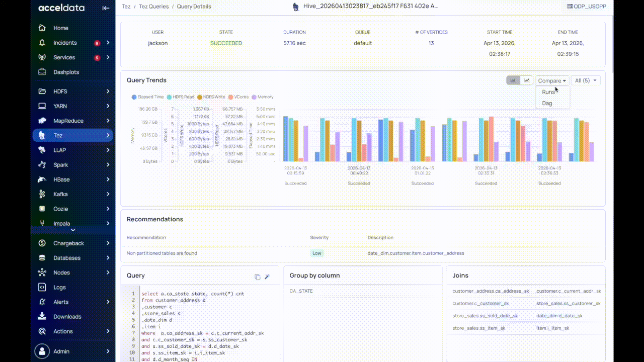The width and height of the screenshot is (644, 362).
Task: Click the Services red count badge
Action: point(97,58)
